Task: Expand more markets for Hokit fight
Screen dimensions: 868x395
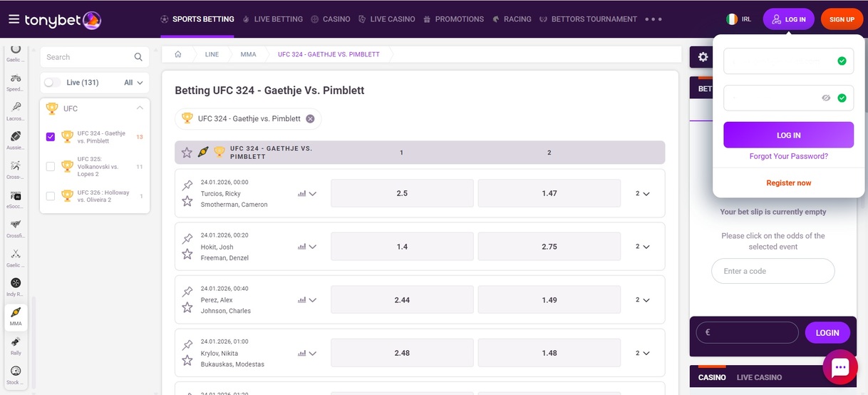Action: click(643, 247)
